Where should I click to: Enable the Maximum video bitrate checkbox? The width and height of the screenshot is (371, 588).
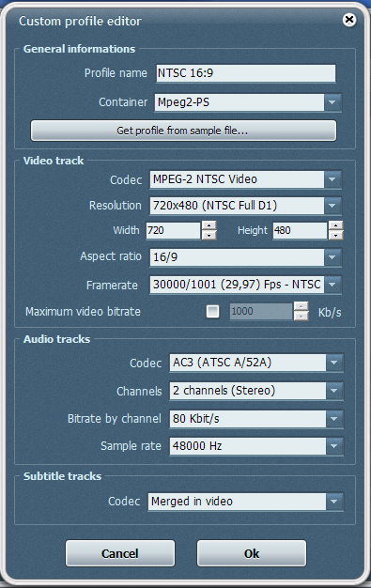212,311
